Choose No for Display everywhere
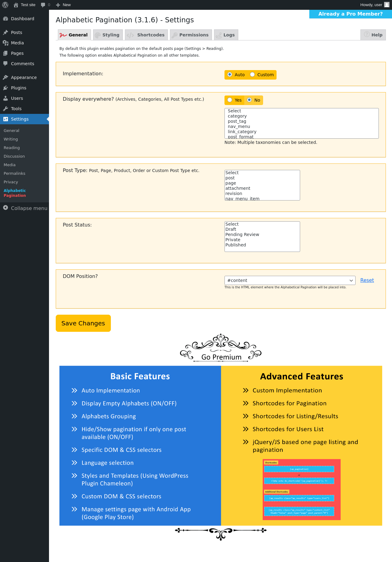392x562 pixels. [x=249, y=100]
